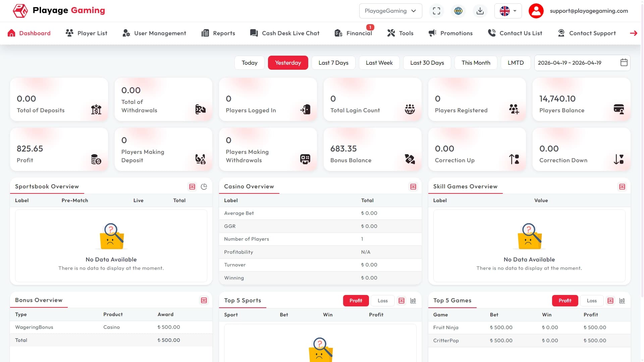Click the Correction Up arrow icon
Image resolution: width=644 pixels, height=362 pixels.
(x=514, y=159)
